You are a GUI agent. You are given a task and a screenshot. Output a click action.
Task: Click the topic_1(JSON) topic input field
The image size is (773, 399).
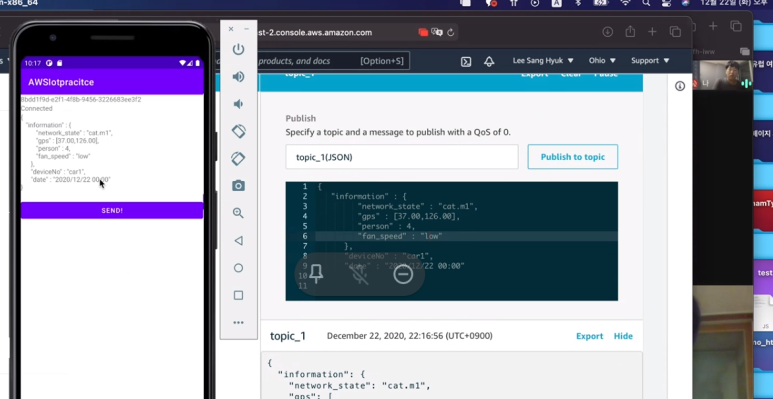[402, 157]
